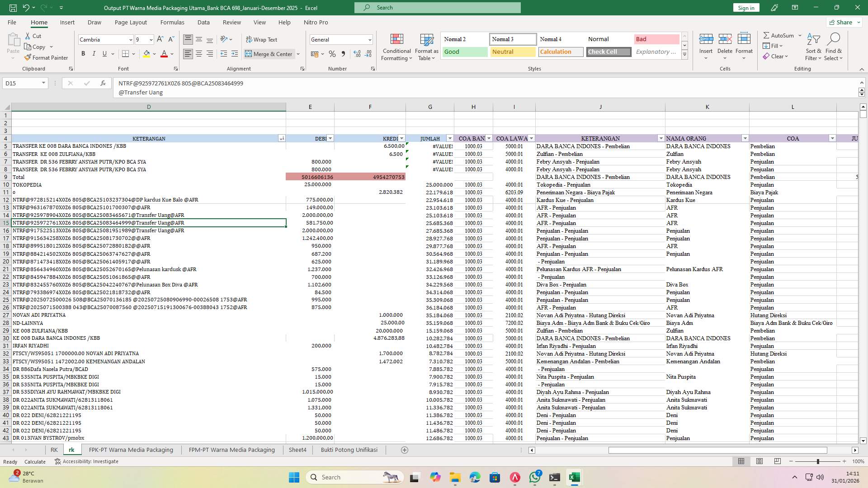Toggle underline formatting
868x488 pixels.
click(x=104, y=53)
